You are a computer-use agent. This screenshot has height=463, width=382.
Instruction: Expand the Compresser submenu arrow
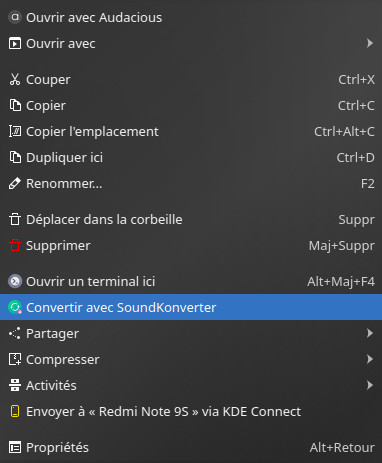pos(369,359)
